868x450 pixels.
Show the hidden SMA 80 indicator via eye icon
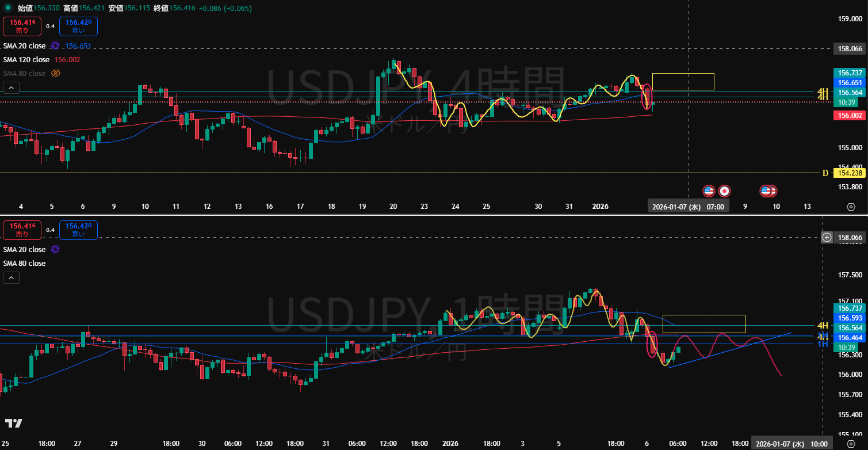[x=56, y=74]
